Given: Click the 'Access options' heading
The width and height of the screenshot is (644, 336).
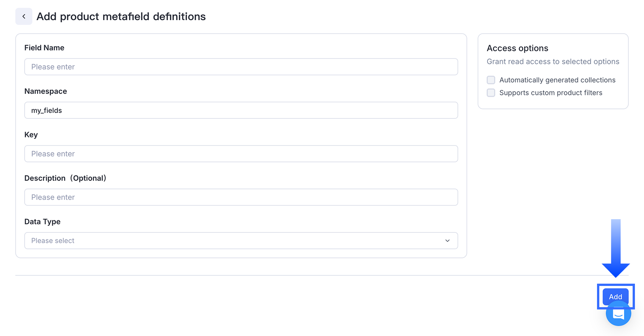Looking at the screenshot, I should pos(517,48).
